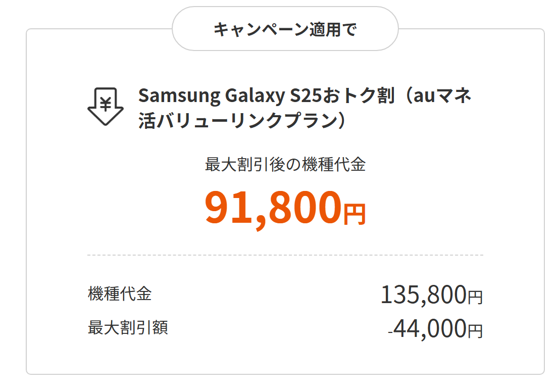Click the orange 91,800 discounted price

(x=273, y=208)
